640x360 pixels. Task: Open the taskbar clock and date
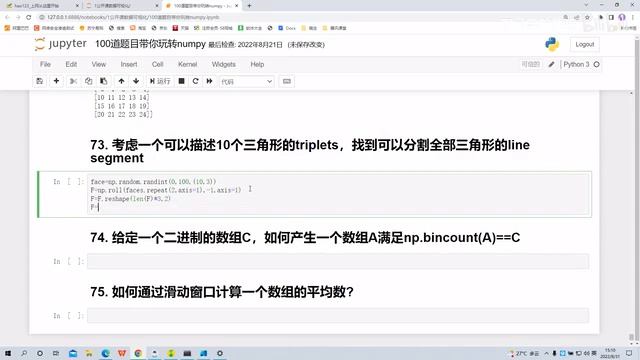[x=610, y=353]
